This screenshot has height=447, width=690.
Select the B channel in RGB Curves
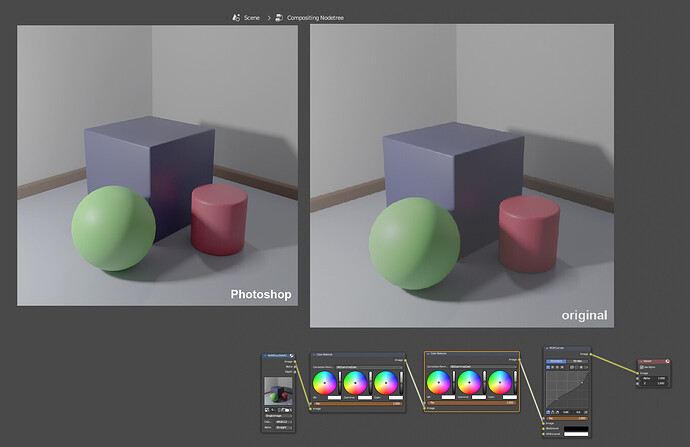562,367
